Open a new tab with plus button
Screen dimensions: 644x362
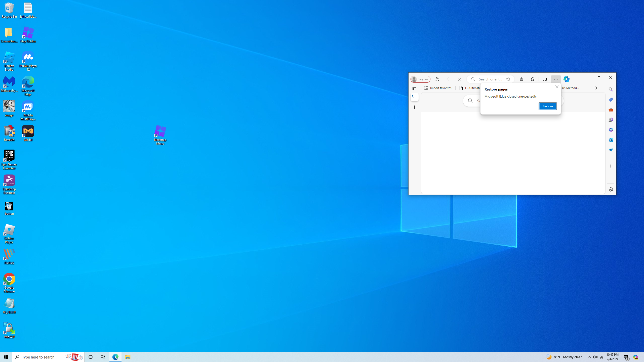tap(414, 107)
